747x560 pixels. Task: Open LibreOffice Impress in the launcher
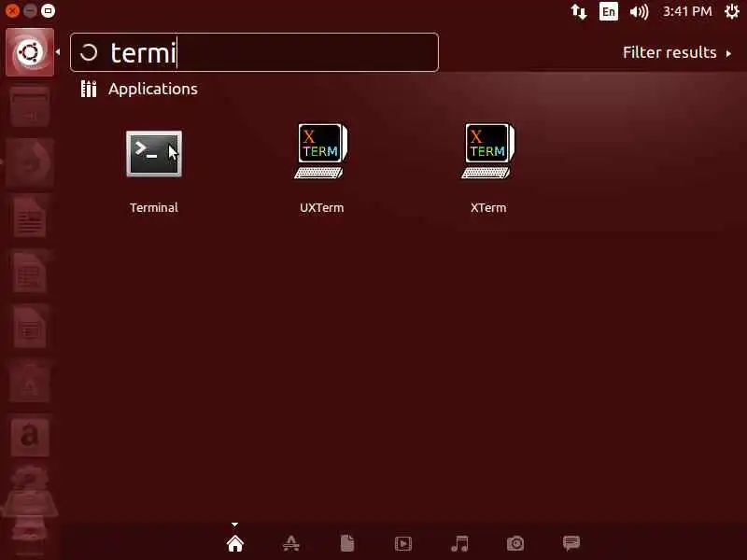(30, 328)
